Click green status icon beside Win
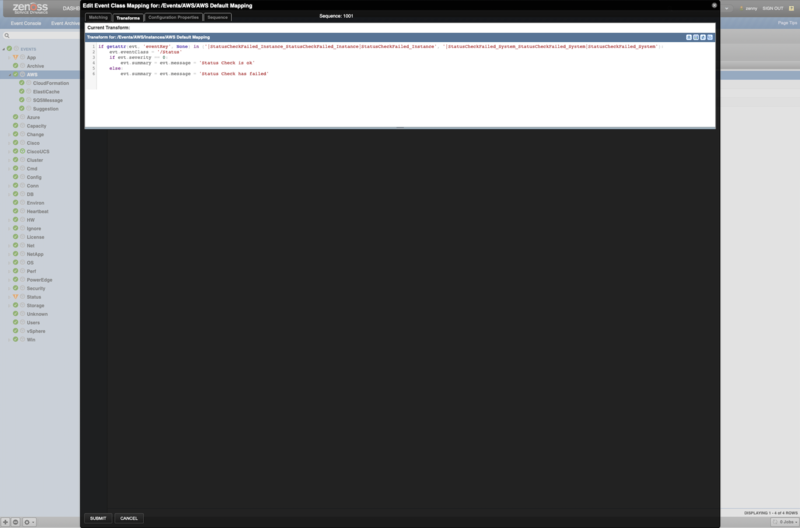 pos(15,339)
